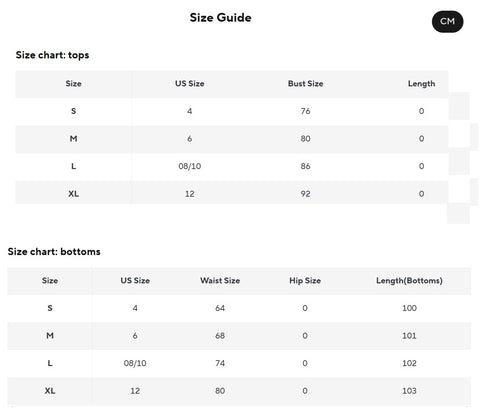Screen dimensions: 480x419
Task: Click the US Size header in tops table
Action: (190, 84)
